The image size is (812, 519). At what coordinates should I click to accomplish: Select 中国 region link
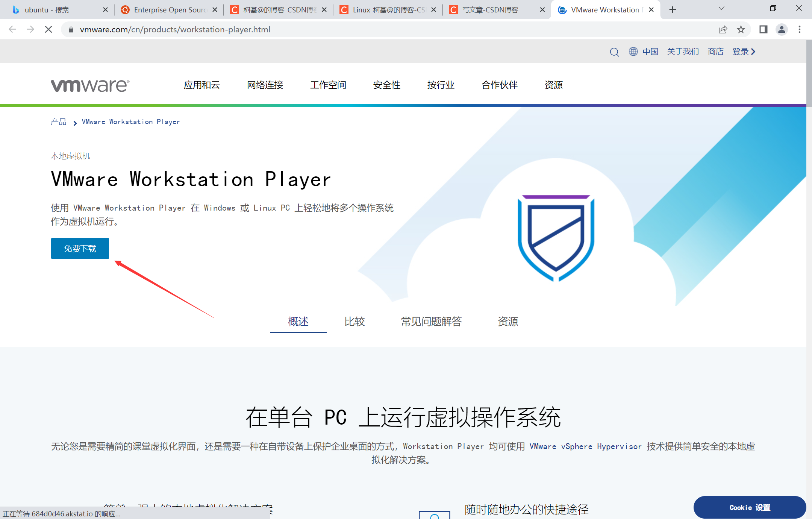[650, 52]
